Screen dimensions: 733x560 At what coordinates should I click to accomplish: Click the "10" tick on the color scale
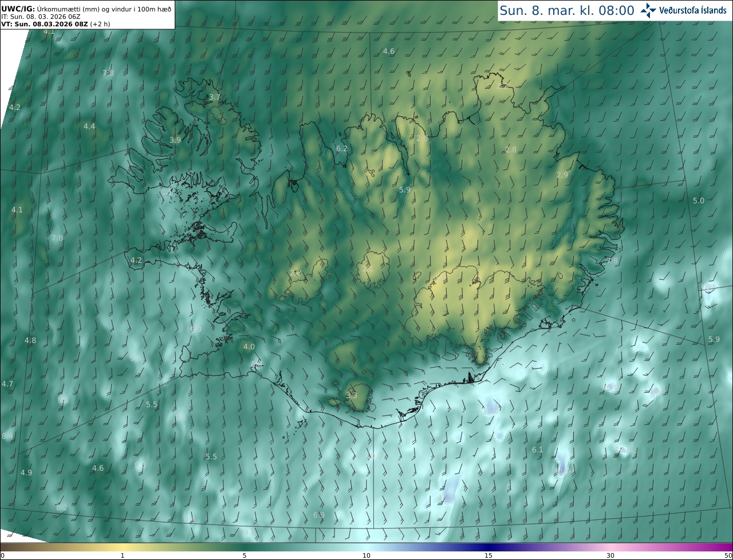(x=366, y=555)
